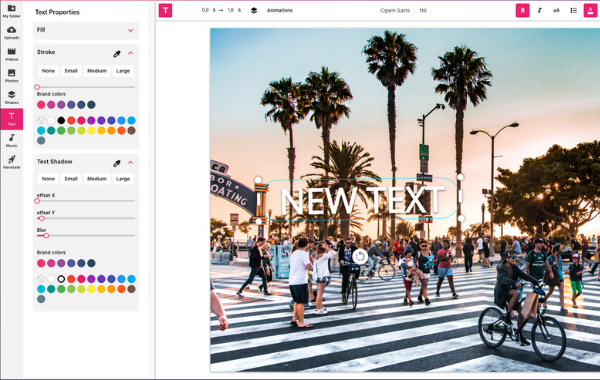This screenshot has width=600, height=380.
Task: Open the Generate rocket section
Action: pyautogui.click(x=11, y=162)
